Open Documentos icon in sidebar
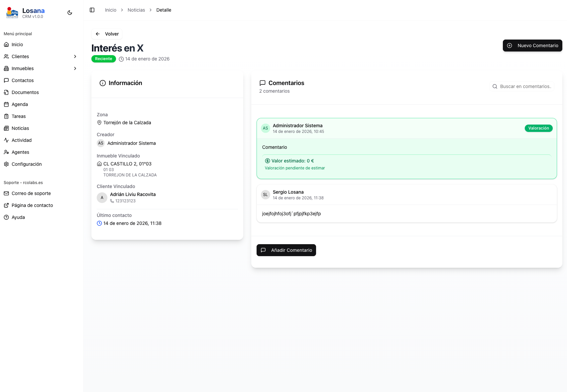Viewport: 567px width, 392px height. pyautogui.click(x=6, y=92)
